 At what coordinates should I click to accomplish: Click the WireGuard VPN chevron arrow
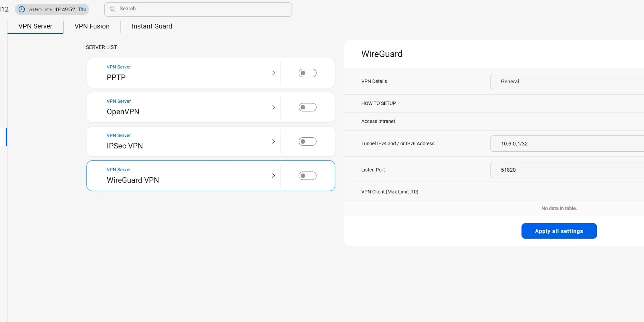(x=273, y=176)
